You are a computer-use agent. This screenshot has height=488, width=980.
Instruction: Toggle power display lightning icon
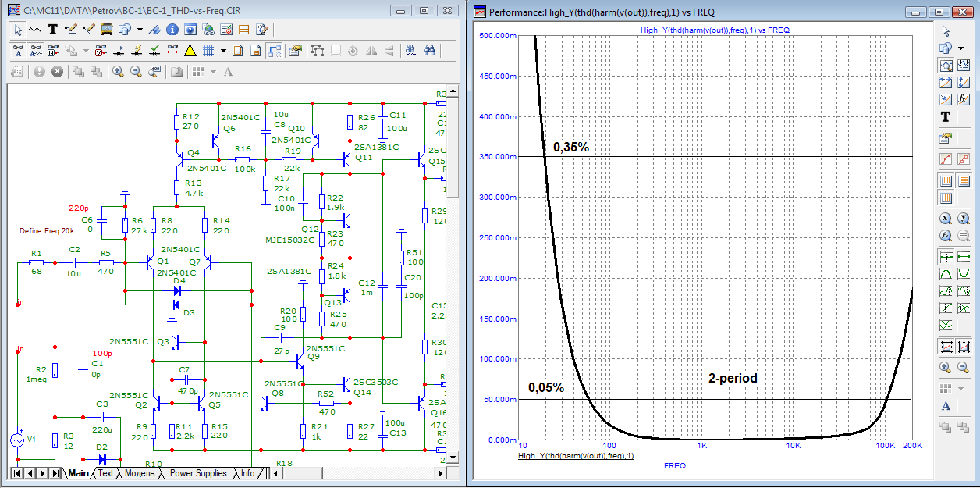pyautogui.click(x=137, y=51)
